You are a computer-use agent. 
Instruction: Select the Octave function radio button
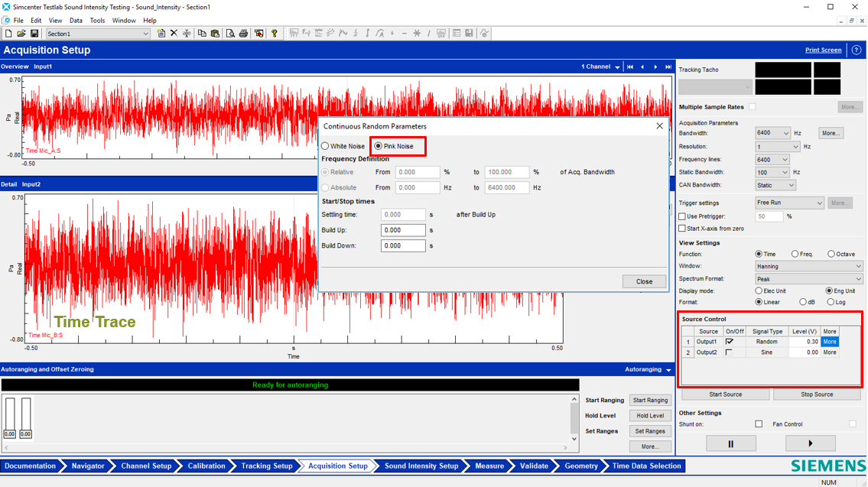click(x=831, y=254)
